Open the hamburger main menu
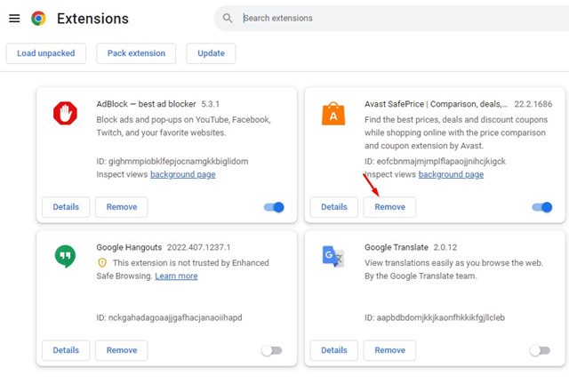Screen dimensions: 569x392 tap(14, 18)
